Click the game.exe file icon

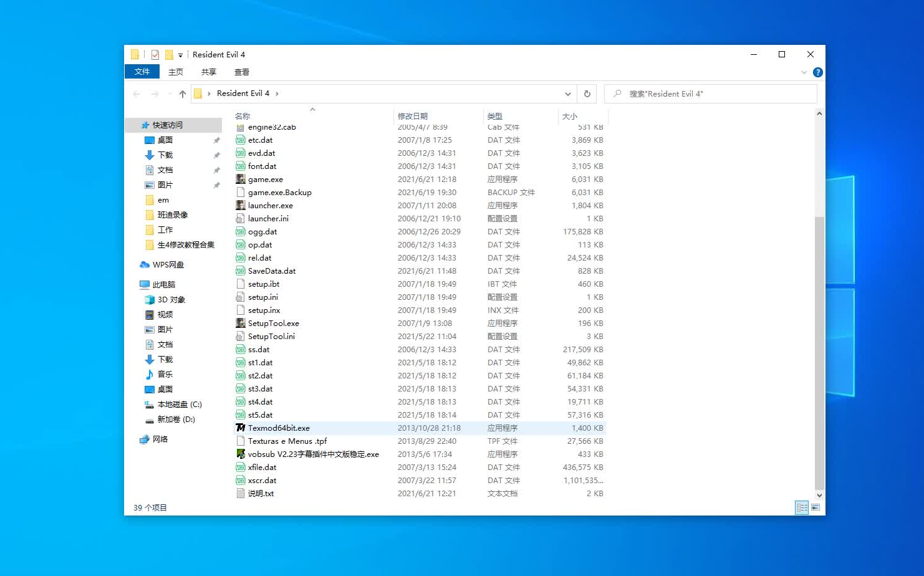[x=240, y=179]
